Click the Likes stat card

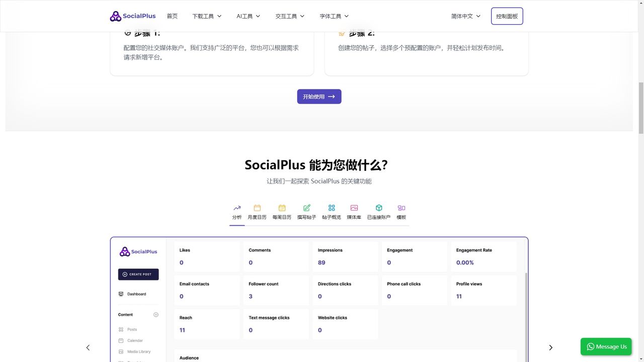point(207,256)
